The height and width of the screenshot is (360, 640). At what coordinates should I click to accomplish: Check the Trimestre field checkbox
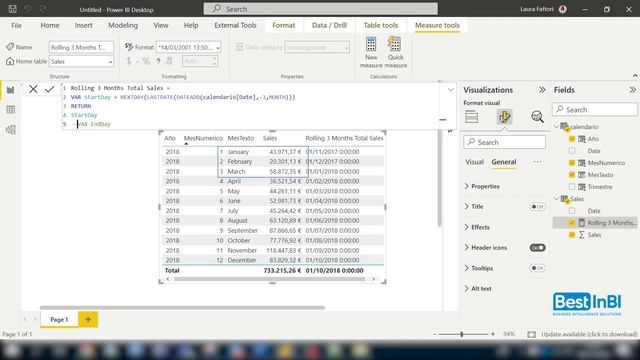click(x=572, y=187)
